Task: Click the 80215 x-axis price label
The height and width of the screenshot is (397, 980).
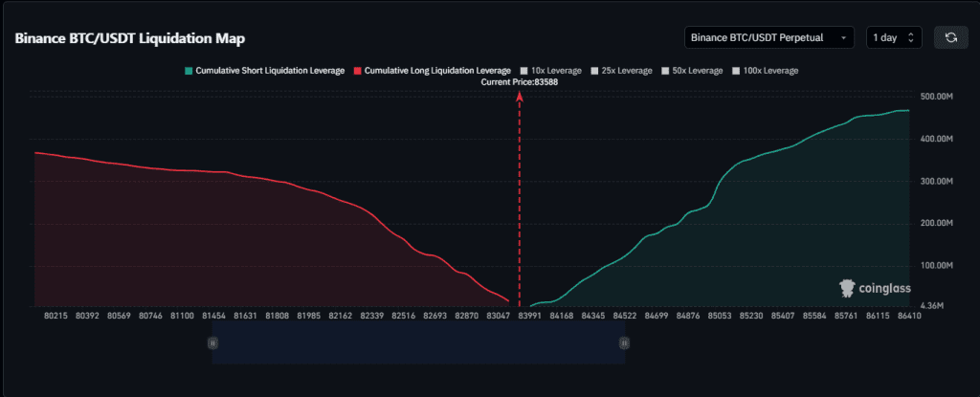Action: (x=55, y=316)
